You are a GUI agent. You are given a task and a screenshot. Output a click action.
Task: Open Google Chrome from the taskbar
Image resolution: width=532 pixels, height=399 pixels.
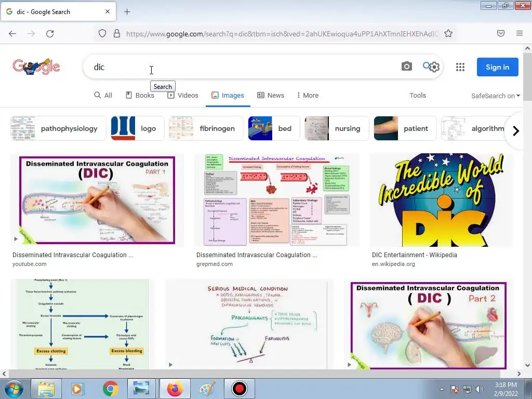tap(110, 389)
